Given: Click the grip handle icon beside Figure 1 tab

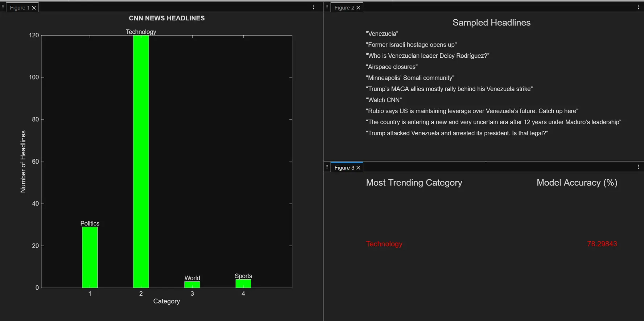Looking at the screenshot, I should [x=3, y=7].
